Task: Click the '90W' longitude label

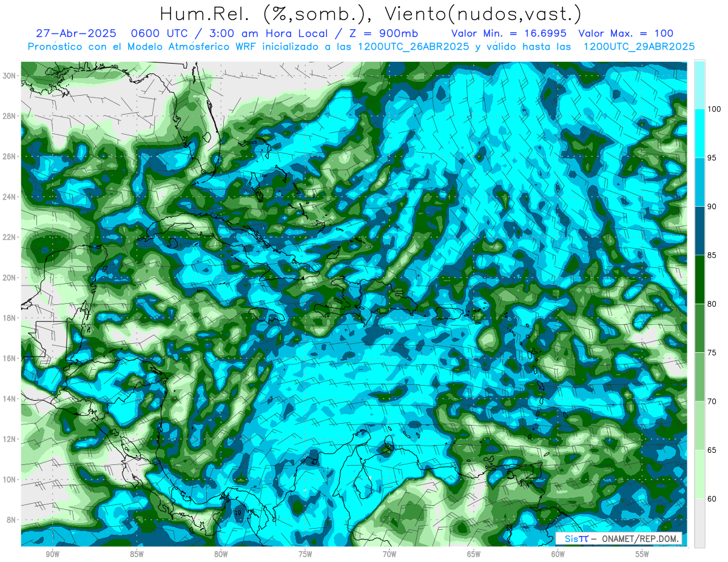Action: (52, 555)
